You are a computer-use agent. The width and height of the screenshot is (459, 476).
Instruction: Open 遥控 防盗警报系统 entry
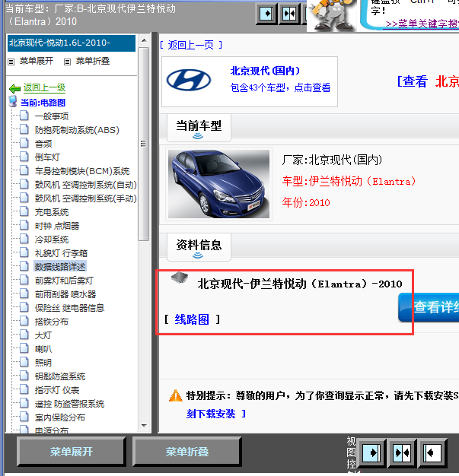[69, 404]
